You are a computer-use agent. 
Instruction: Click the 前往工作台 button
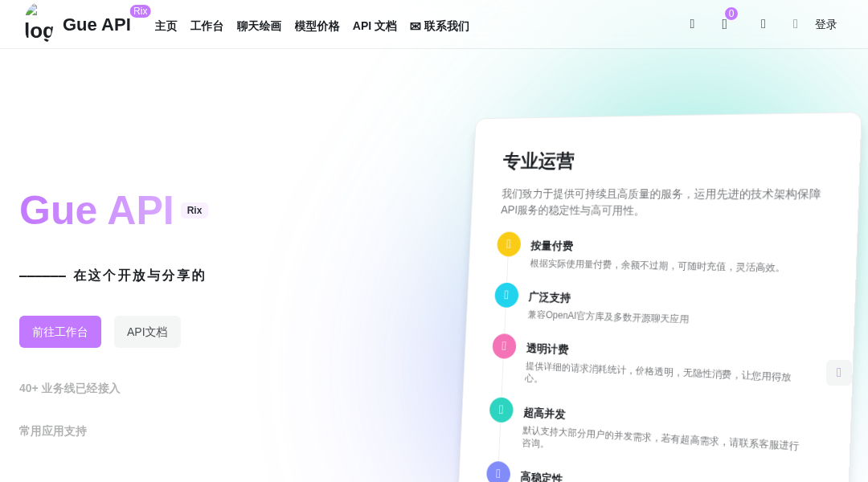tap(60, 332)
